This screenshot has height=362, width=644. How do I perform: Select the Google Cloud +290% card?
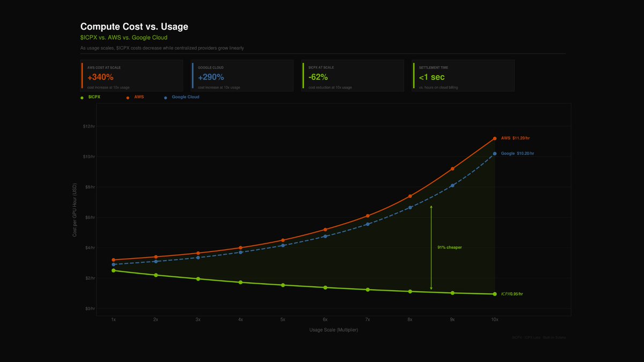point(243,76)
